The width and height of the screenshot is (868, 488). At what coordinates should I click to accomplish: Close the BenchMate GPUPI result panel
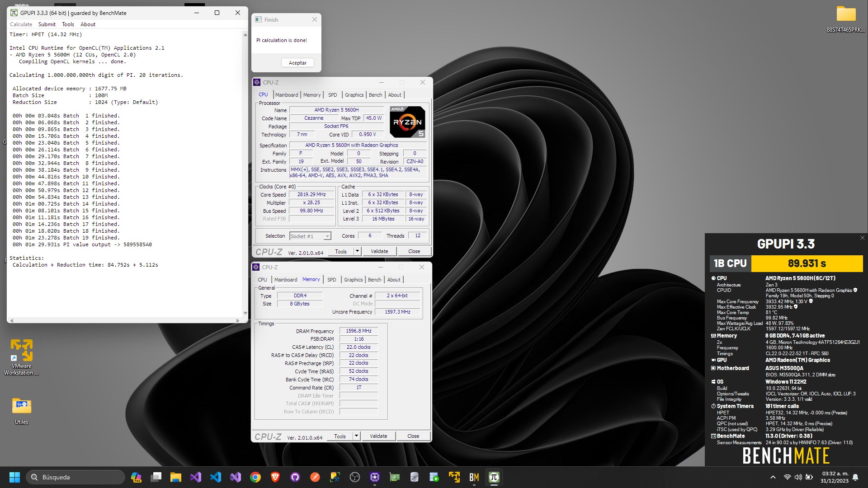(862, 238)
